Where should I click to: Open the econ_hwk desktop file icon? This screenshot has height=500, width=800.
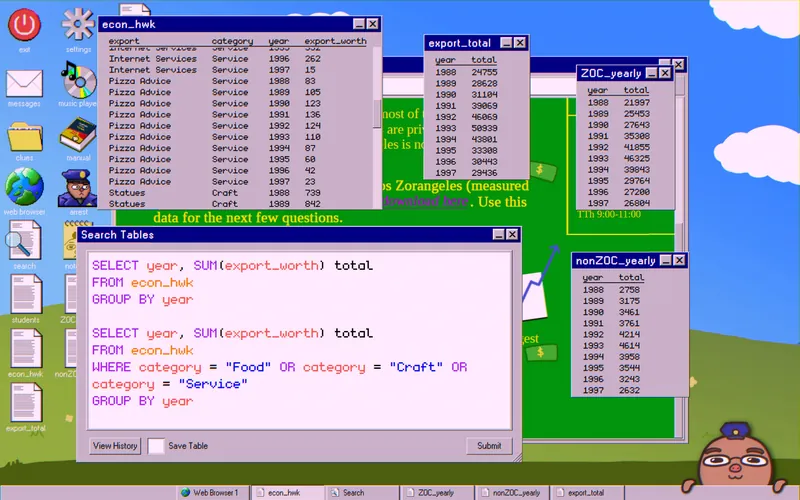tap(26, 348)
